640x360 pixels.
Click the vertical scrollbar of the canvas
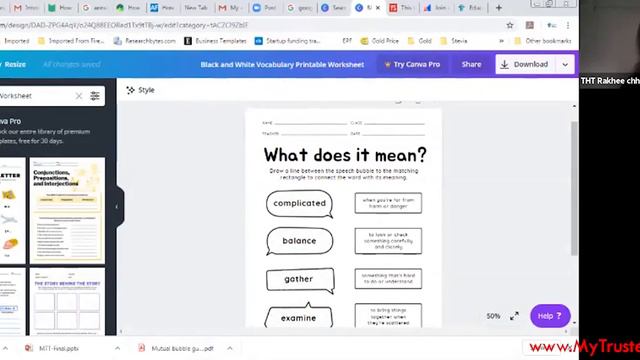[x=574, y=188]
